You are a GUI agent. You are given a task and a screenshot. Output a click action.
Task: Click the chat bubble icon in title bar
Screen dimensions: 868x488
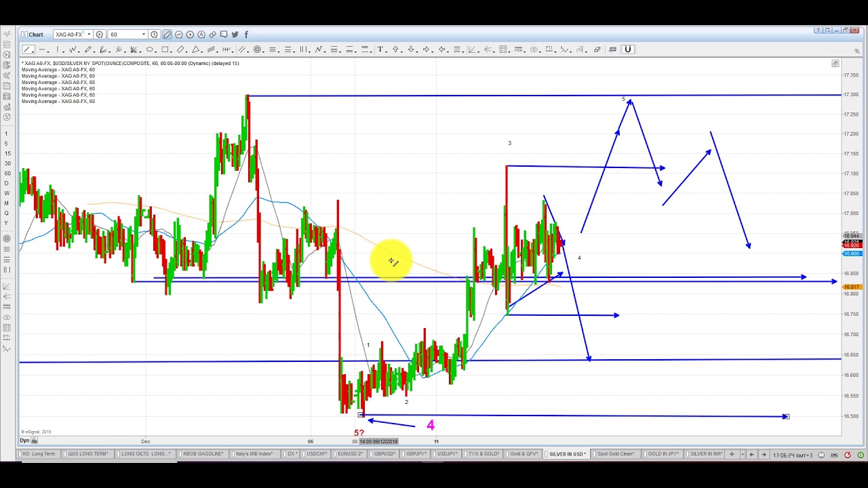224,35
